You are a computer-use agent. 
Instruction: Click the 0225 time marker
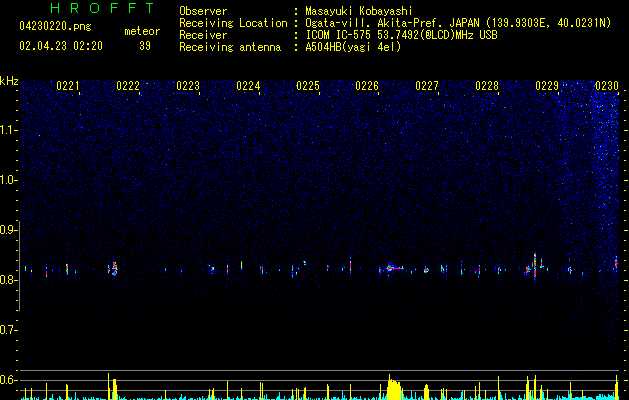(308, 86)
